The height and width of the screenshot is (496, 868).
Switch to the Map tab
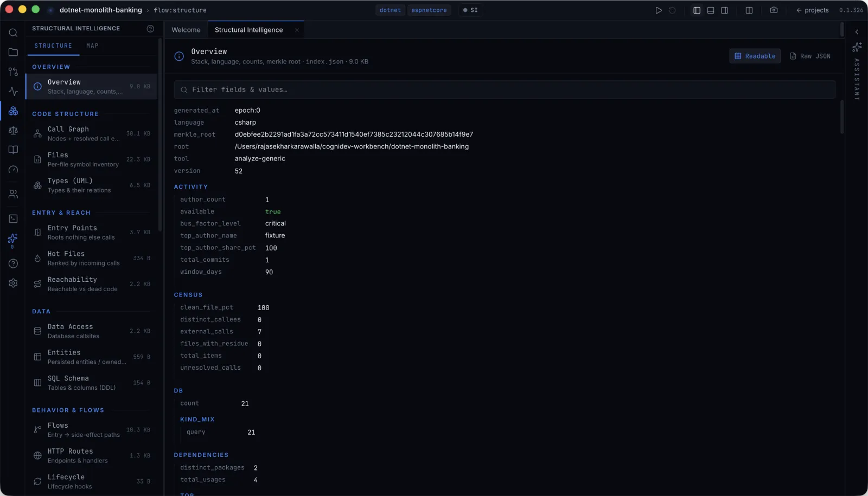click(x=92, y=46)
